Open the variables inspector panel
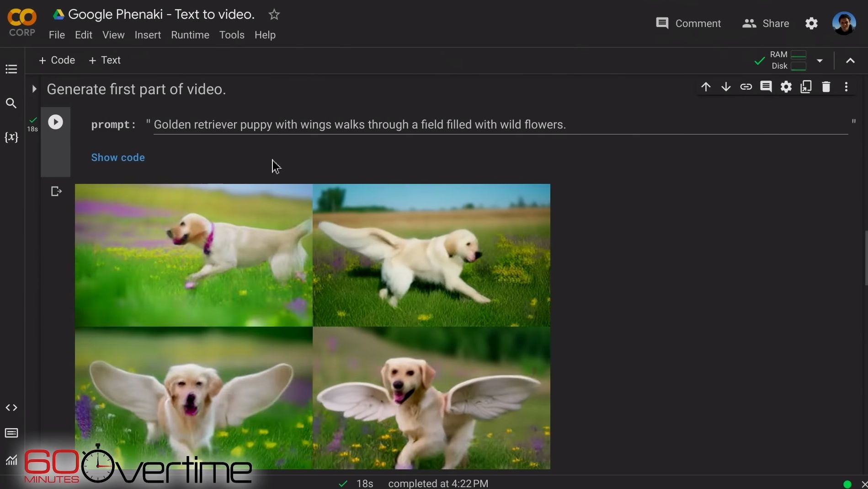 tap(11, 137)
